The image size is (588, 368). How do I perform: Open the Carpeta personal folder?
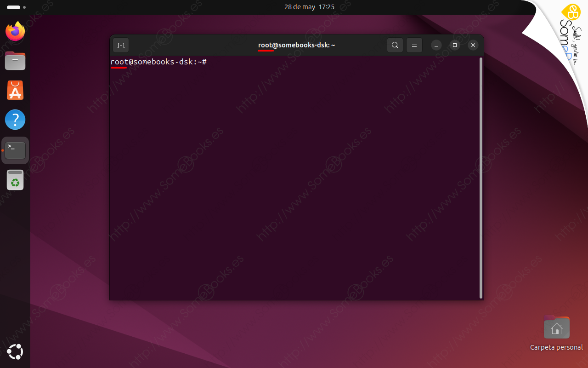coord(556,327)
